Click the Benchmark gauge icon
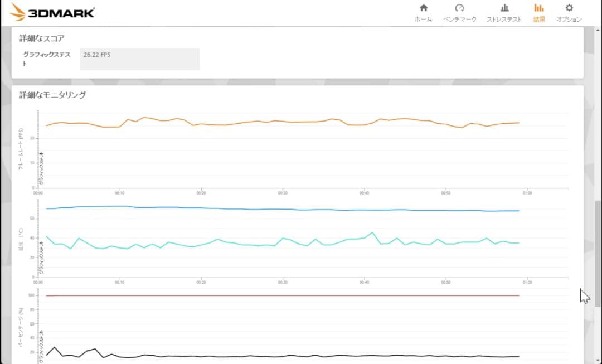 [459, 8]
